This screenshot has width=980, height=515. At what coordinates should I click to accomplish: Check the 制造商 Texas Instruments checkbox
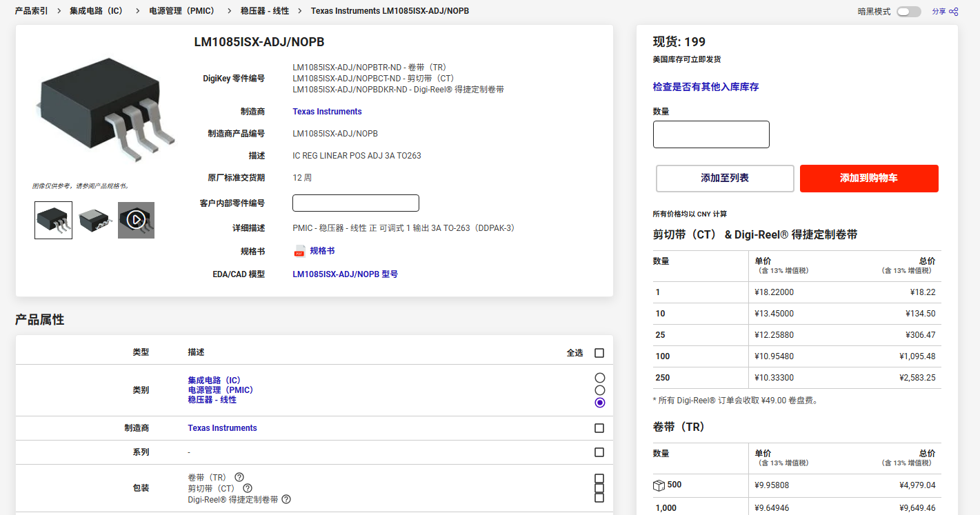click(599, 428)
